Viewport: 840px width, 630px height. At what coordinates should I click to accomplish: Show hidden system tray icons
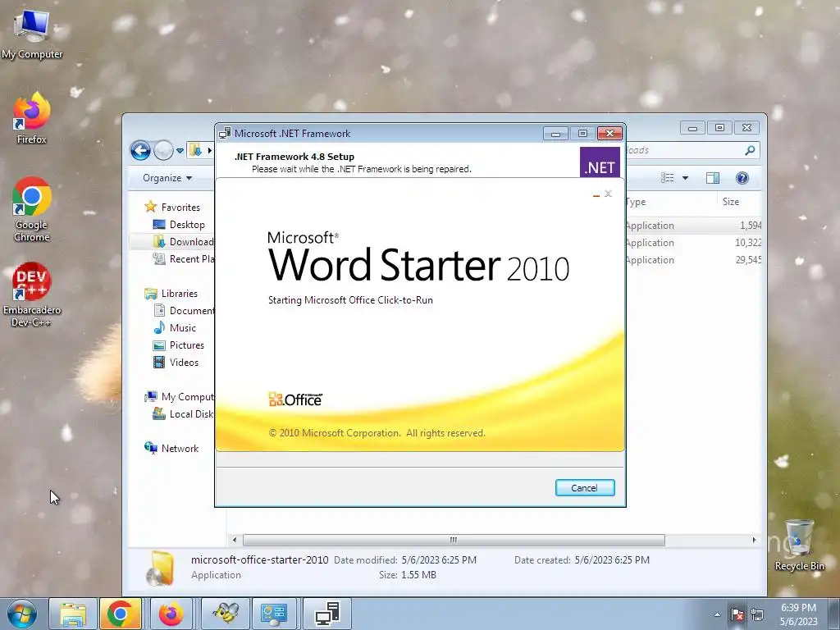[x=717, y=614]
